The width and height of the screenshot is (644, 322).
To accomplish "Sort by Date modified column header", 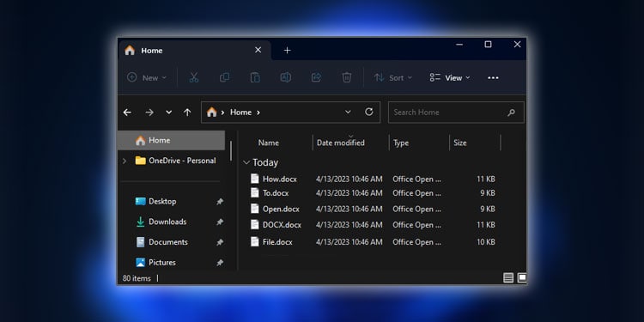I will (x=341, y=143).
